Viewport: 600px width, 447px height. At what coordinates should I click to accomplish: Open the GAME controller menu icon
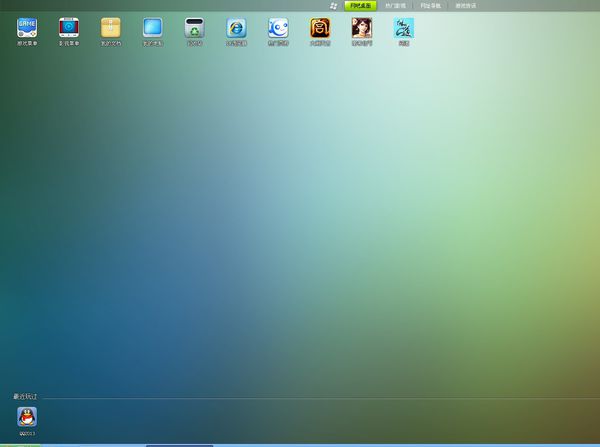(27, 28)
